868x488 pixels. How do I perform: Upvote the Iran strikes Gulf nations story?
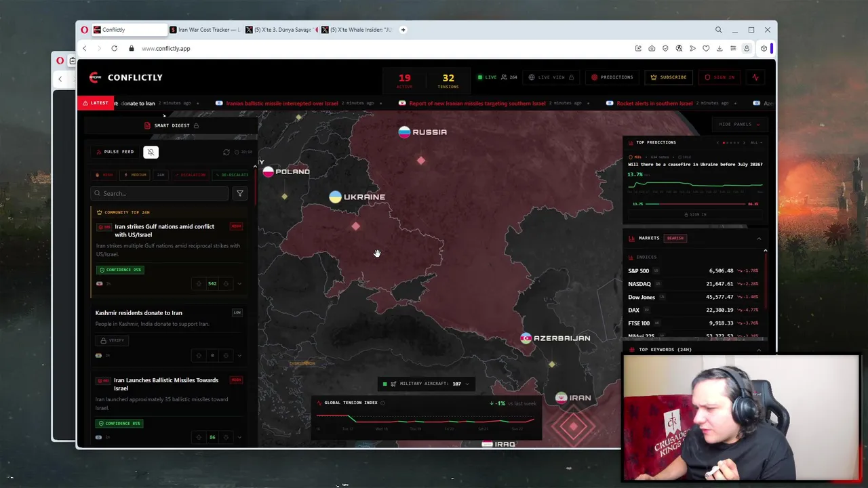pyautogui.click(x=199, y=283)
